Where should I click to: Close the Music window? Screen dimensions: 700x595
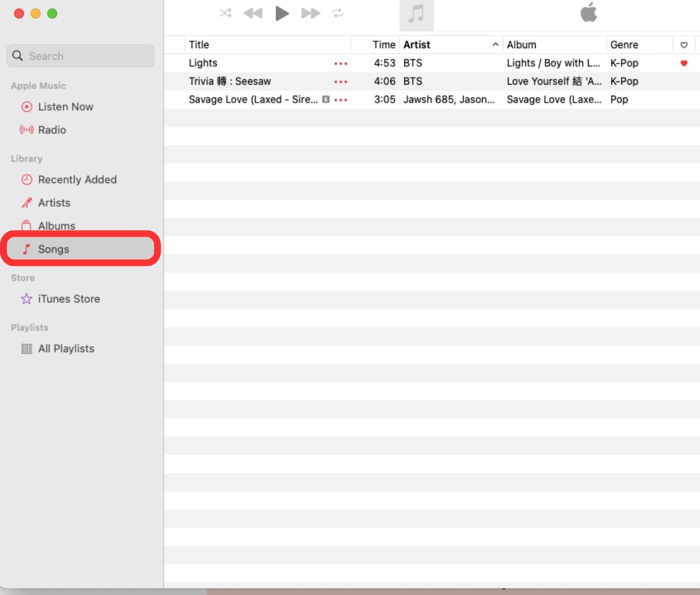click(x=19, y=14)
